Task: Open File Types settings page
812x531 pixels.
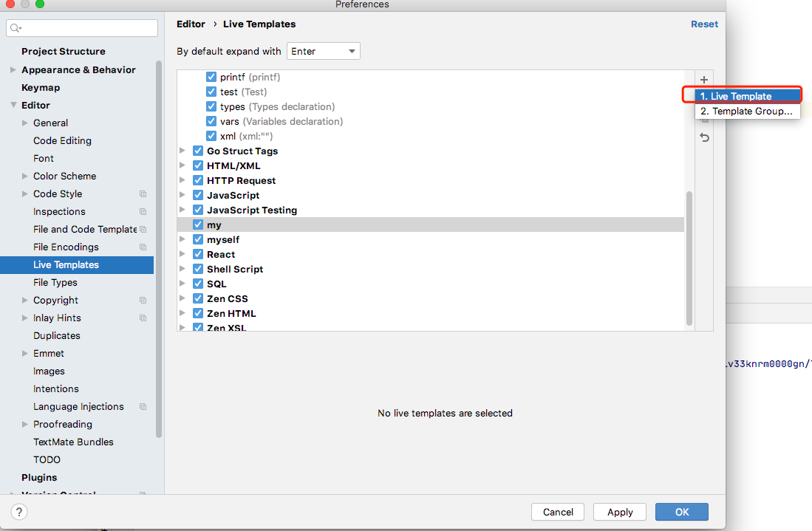Action: tap(55, 283)
